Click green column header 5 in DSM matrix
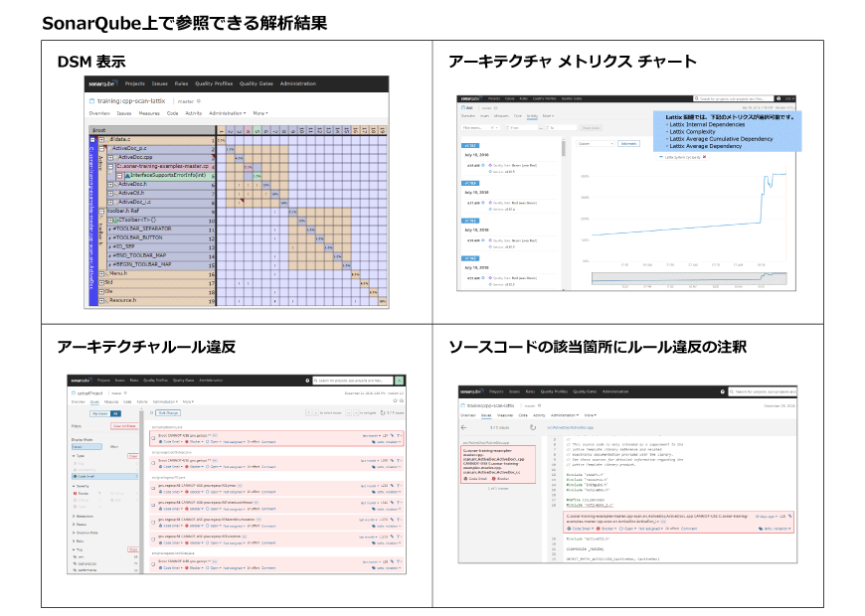The height and width of the screenshot is (616, 865). pyautogui.click(x=258, y=130)
